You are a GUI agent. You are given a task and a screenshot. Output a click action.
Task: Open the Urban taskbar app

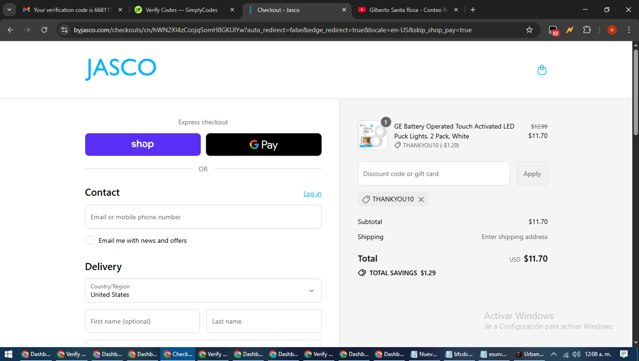(x=529, y=354)
